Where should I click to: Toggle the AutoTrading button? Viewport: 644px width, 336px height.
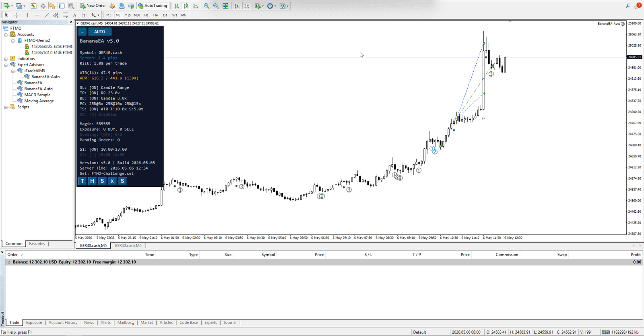(x=153, y=6)
